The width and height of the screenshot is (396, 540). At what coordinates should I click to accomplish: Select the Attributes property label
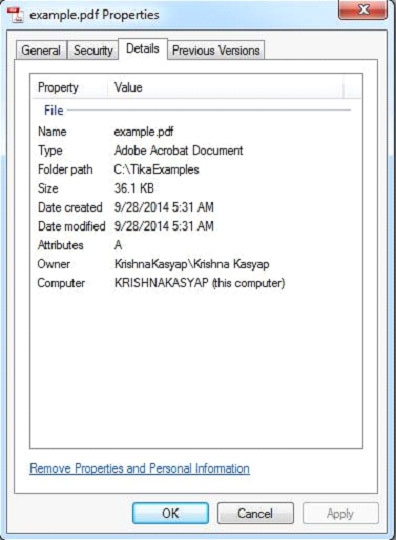(x=61, y=245)
